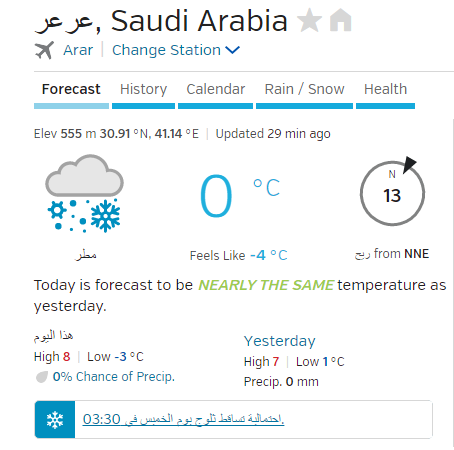Click the airplane station icon
The width and height of the screenshot is (454, 450).
point(44,50)
